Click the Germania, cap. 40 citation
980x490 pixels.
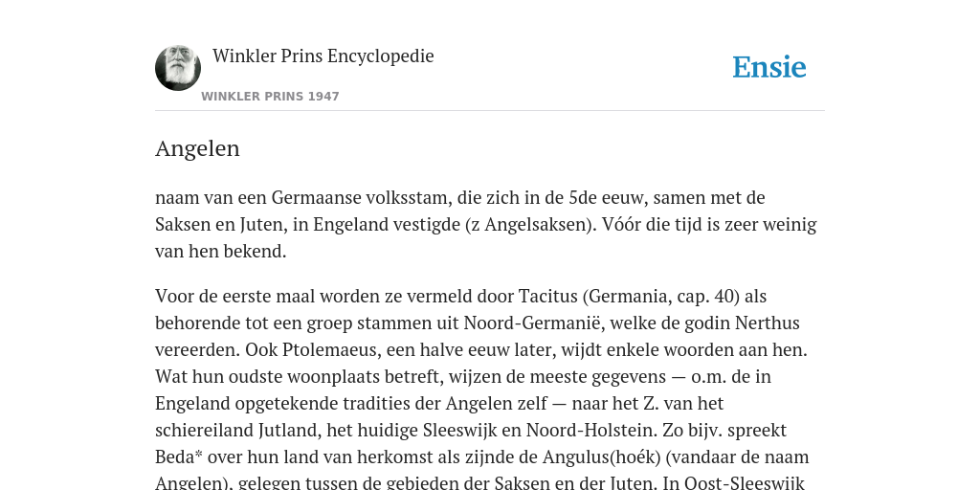pyautogui.click(x=661, y=297)
